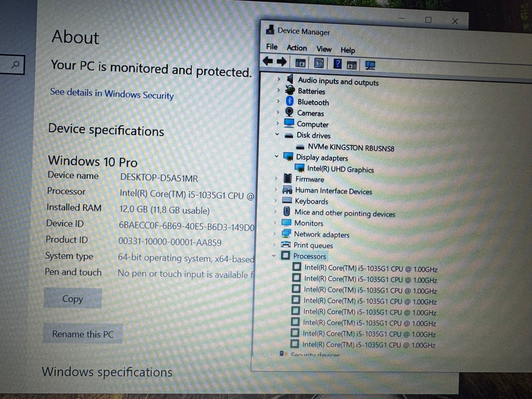Select NVMe KINGSTON RBUSNS8 disk drive

click(x=351, y=147)
